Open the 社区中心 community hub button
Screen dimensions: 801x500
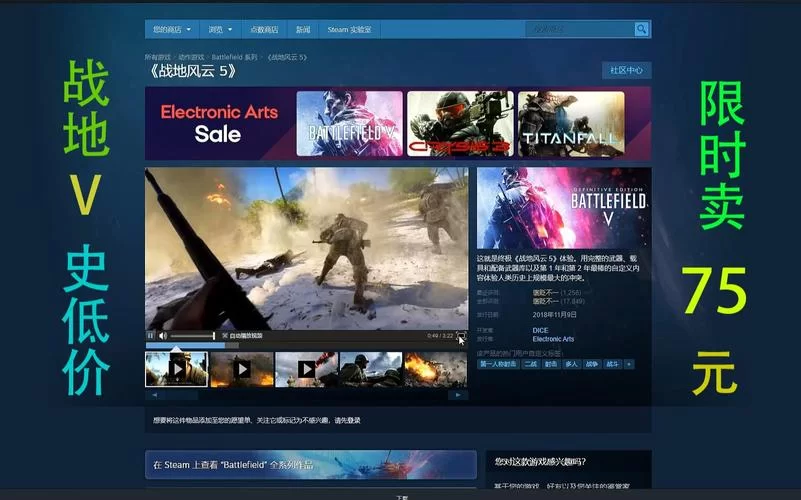click(626, 70)
